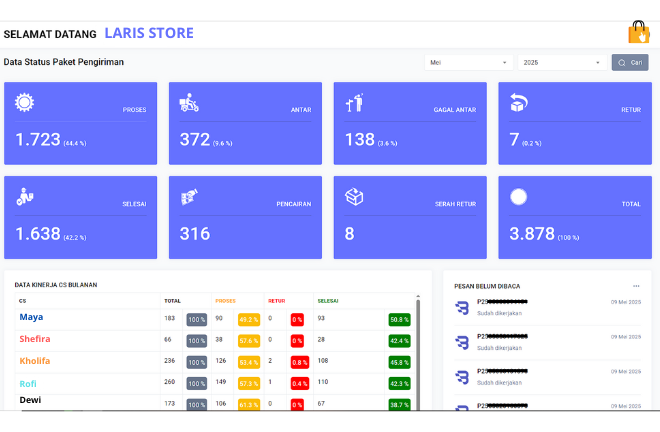This screenshot has height=432, width=660.
Task: Click the Pencairan cash disbursement icon
Action: tap(188, 197)
